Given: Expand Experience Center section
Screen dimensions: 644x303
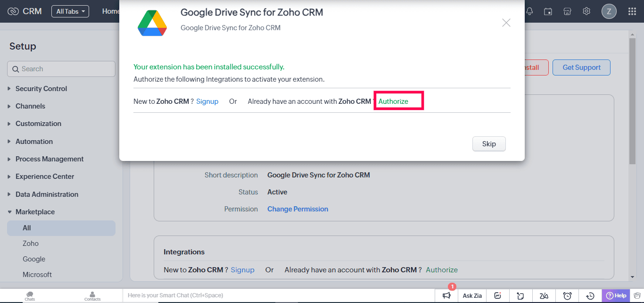Looking at the screenshot, I should tap(41, 177).
